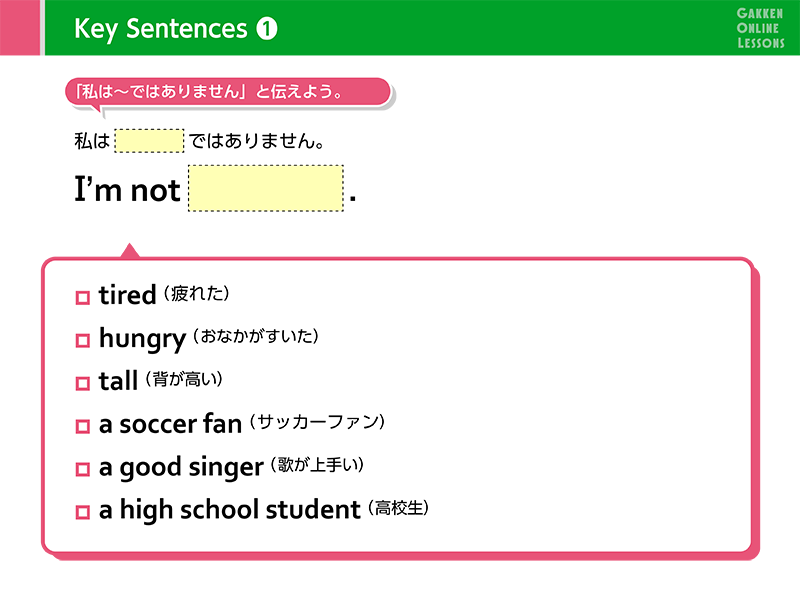800x600 pixels.
Task: Click the Gakken Online Lessons logo
Action: (x=760, y=28)
